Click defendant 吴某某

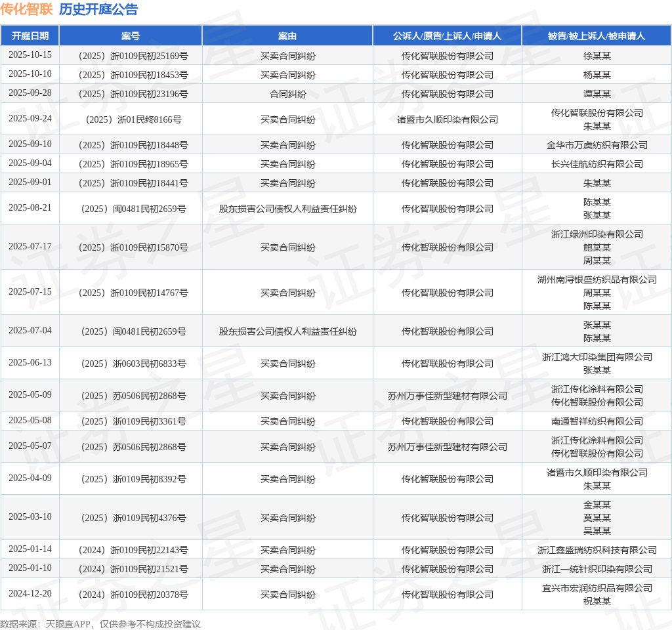click(x=597, y=530)
